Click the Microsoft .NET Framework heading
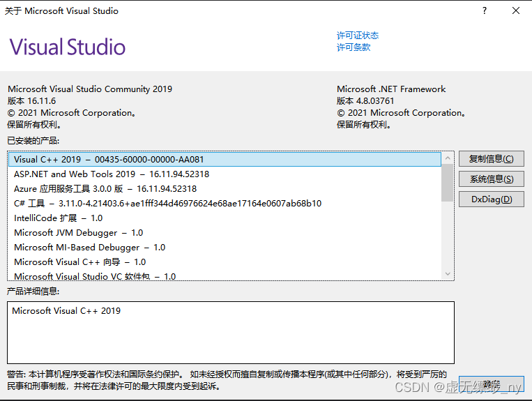532x401 pixels. (391, 89)
